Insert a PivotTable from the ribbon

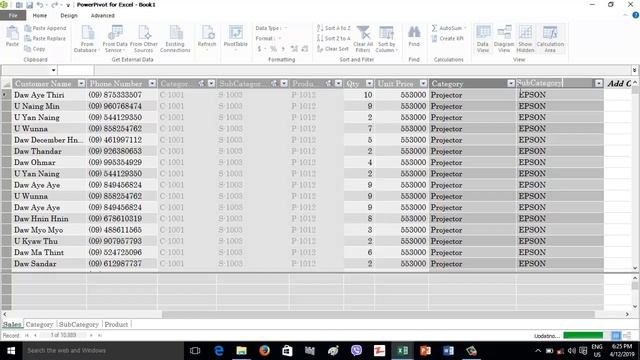point(236,37)
